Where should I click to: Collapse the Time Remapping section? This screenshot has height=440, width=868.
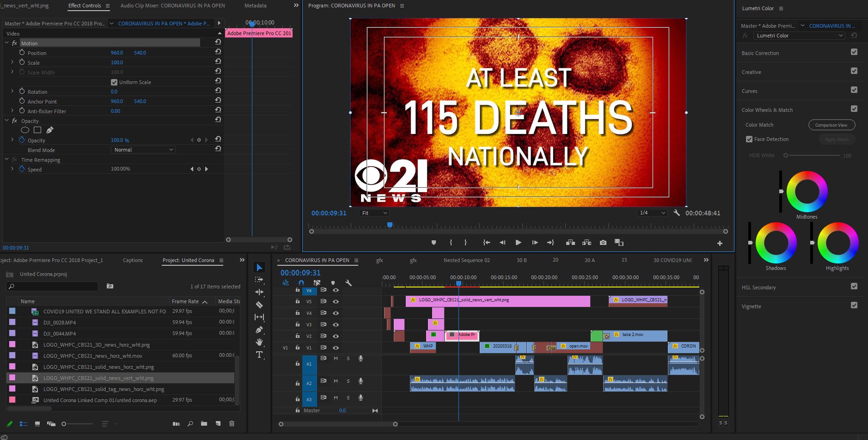[7, 159]
